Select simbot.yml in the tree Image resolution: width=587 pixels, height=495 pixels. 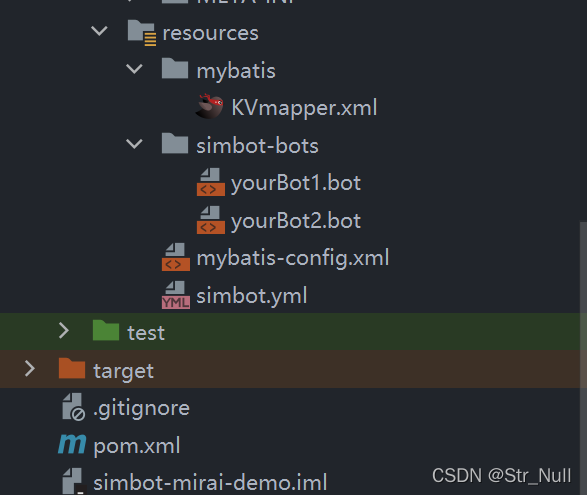pyautogui.click(x=252, y=296)
